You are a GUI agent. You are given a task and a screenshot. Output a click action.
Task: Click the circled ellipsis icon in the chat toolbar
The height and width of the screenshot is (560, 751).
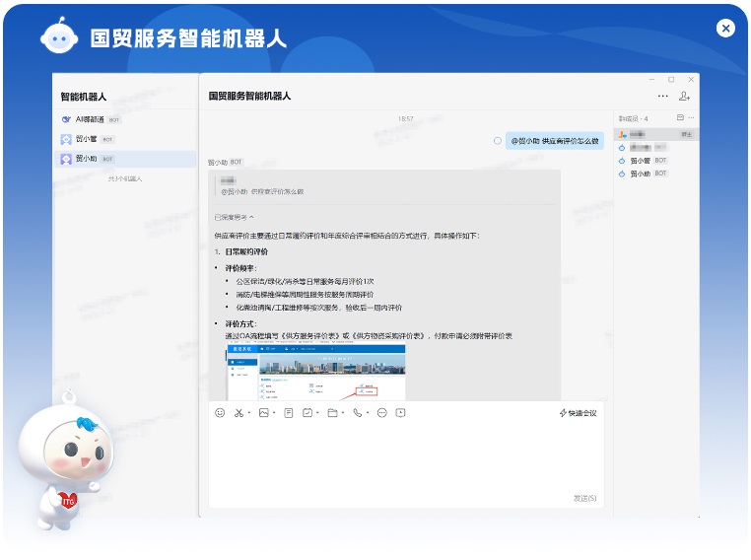(382, 413)
